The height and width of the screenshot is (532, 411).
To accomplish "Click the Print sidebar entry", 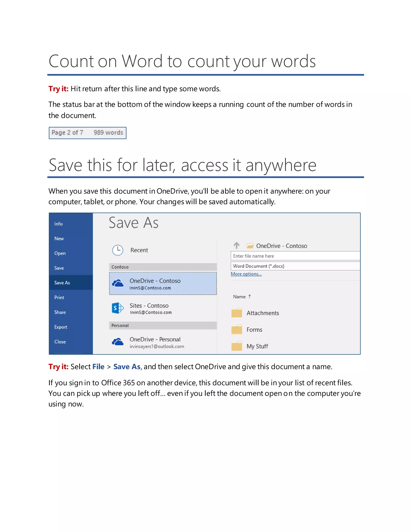I will pyautogui.click(x=59, y=298).
